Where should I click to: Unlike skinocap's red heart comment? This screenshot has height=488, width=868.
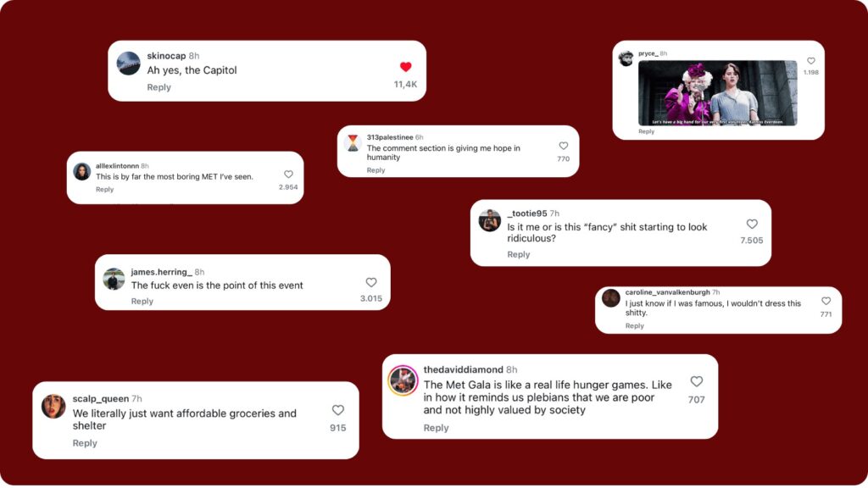(x=405, y=67)
